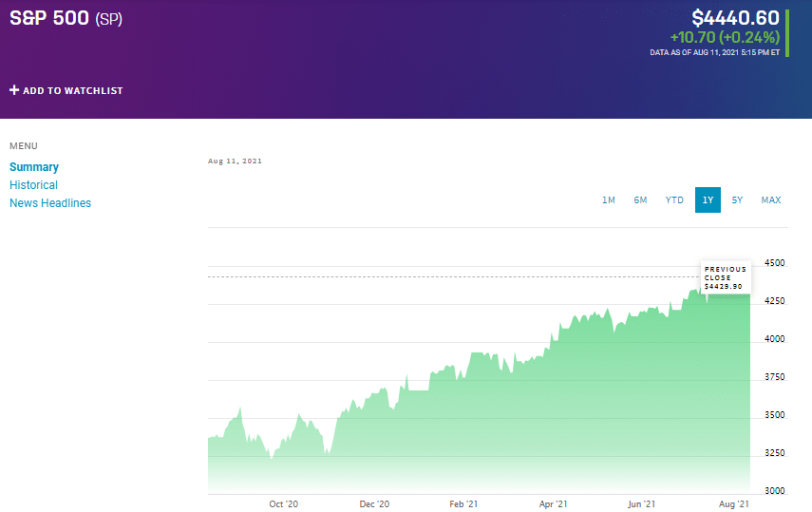This screenshot has width=812, height=512.
Task: Show the MAX chart range
Action: [771, 200]
